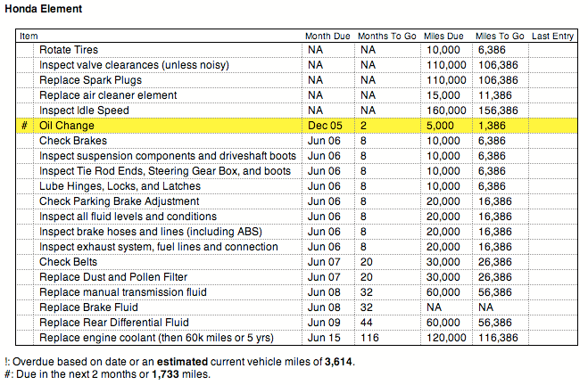Click the Months To Go column header

pos(386,36)
